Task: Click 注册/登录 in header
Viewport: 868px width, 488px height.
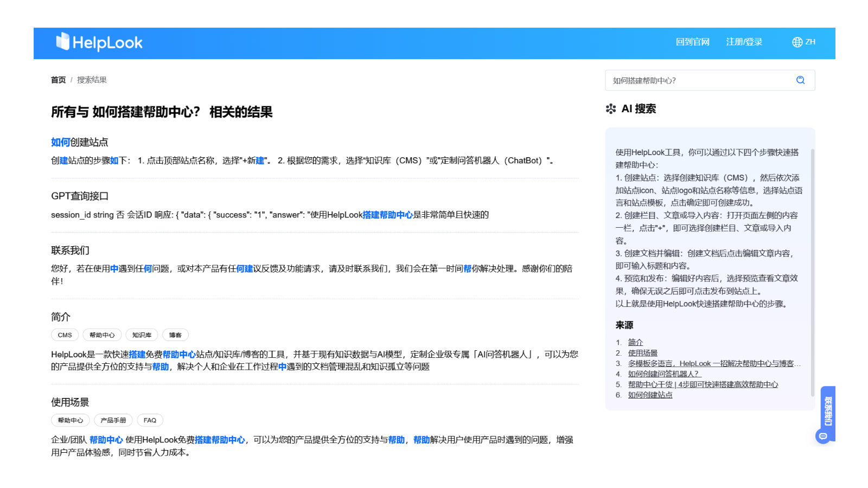Action: click(744, 42)
